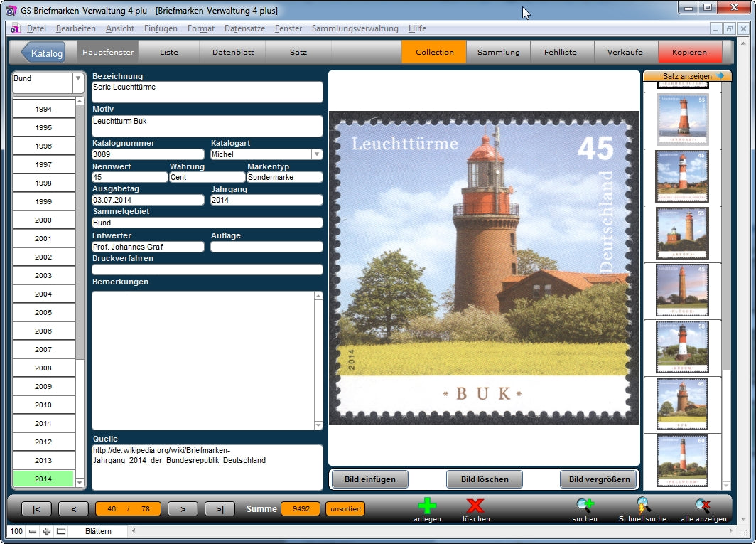Click the year list vertical scrollbar
The height and width of the screenshot is (544, 756).
tap(80, 284)
